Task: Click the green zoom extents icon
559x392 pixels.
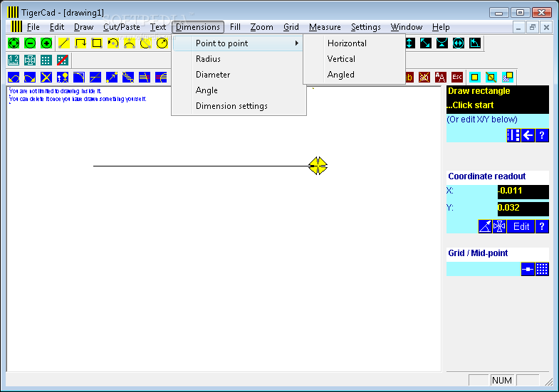Action: (x=14, y=43)
